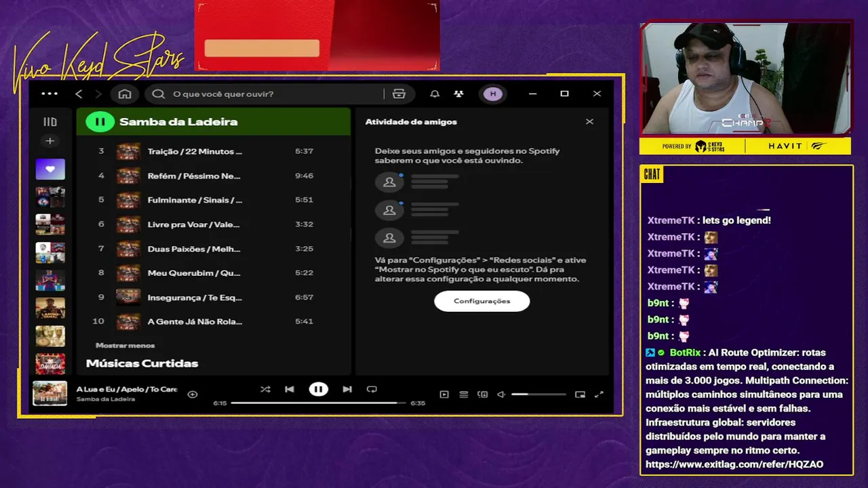Viewport: 868px width, 488px height.
Task: Close the 'Atividade de amigos' panel
Action: coord(589,122)
